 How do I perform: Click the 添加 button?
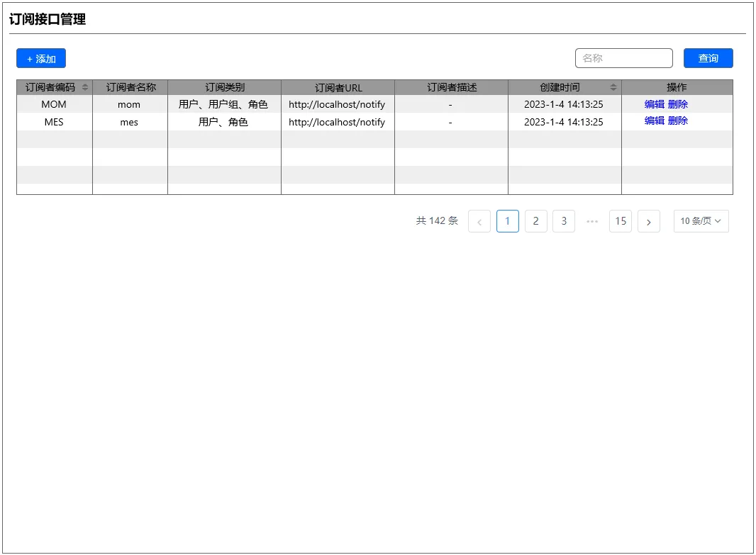[x=41, y=58]
